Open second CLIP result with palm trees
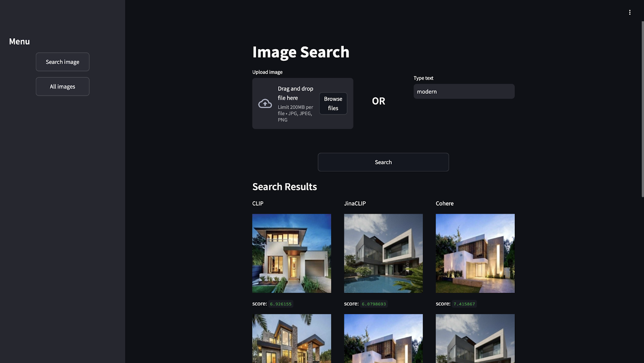Screen dimensions: 644x363 pos(292,338)
